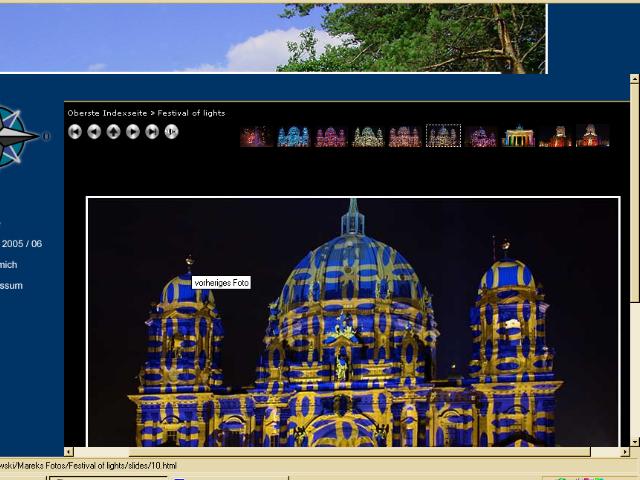Image resolution: width=640 pixels, height=480 pixels.
Task: Open the sidebar link ending in 'ssum'
Action: [11, 286]
